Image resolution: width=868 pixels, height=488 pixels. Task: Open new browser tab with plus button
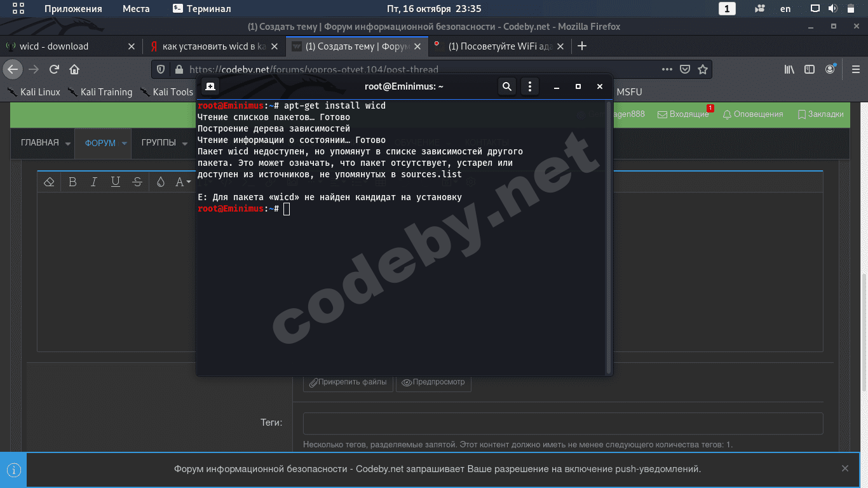tap(581, 46)
